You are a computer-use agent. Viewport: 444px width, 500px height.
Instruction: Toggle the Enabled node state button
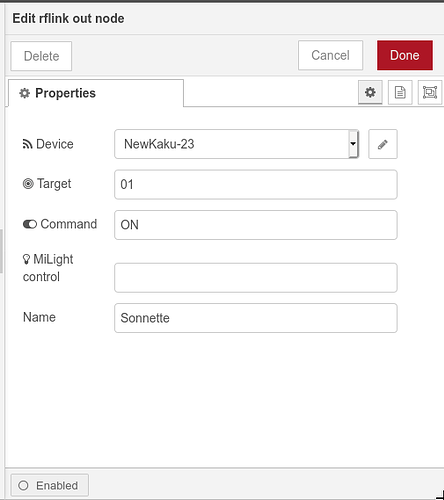(50, 485)
